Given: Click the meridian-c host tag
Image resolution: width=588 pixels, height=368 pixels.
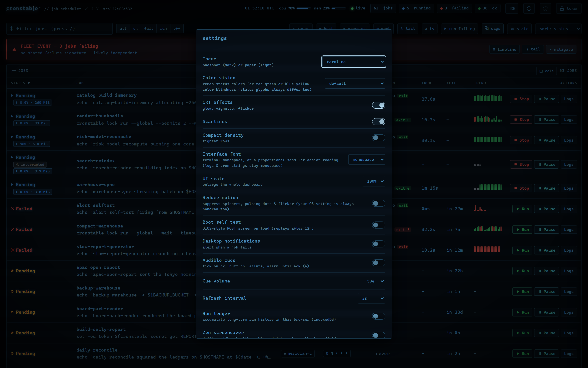Looking at the screenshot, I should point(298,354).
